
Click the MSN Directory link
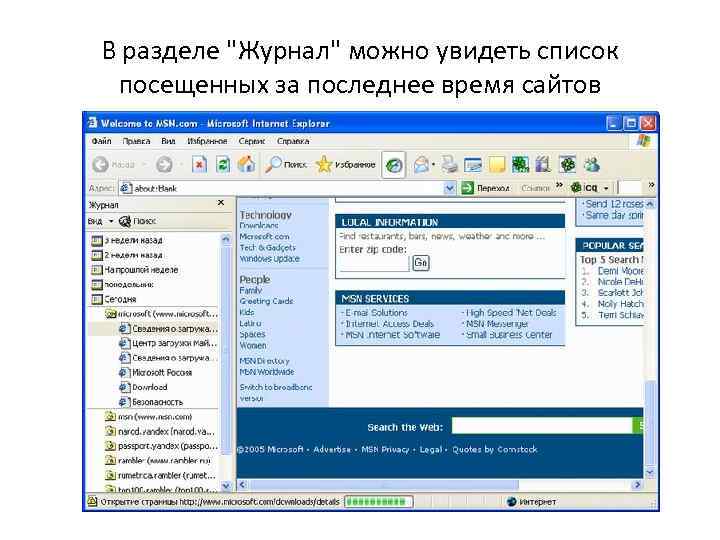[x=264, y=361]
